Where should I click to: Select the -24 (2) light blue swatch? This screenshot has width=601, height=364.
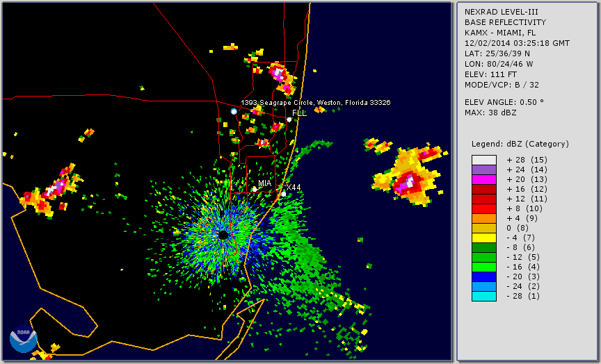(x=484, y=286)
